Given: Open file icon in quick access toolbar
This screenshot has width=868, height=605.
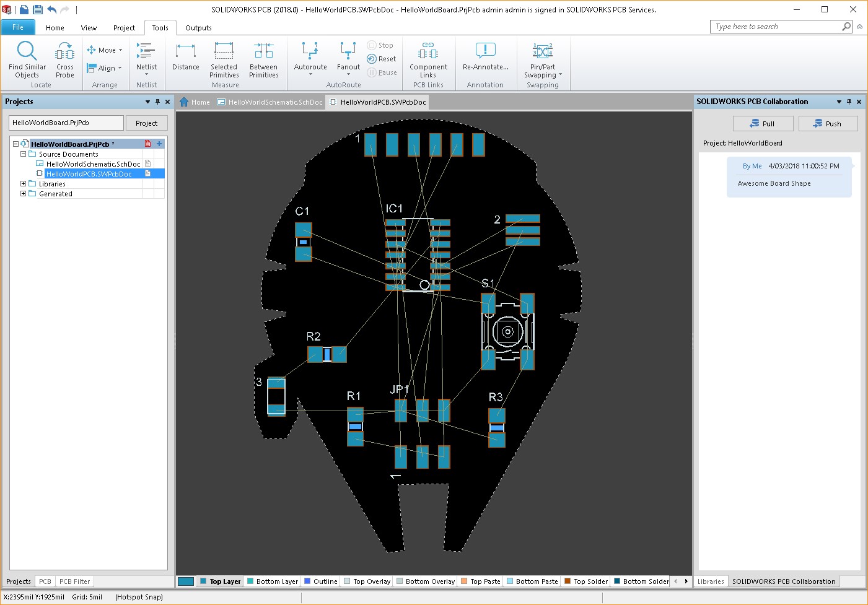Looking at the screenshot, I should (x=24, y=9).
